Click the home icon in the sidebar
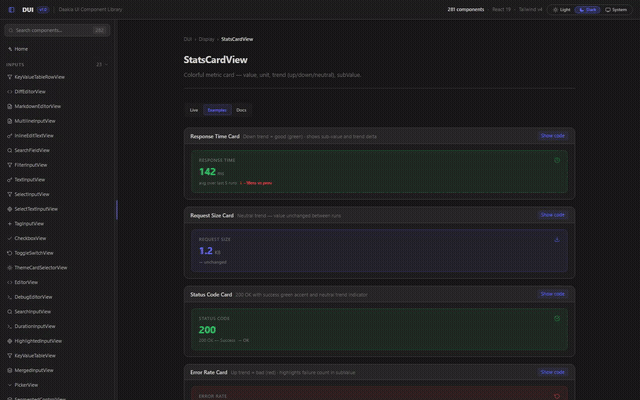Image resolution: width=640 pixels, height=400 pixels. 10,49
